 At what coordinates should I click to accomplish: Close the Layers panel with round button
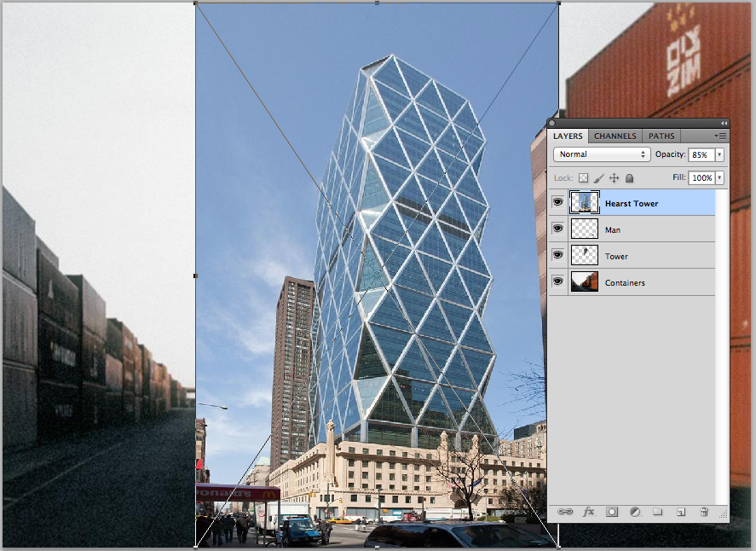tap(552, 123)
